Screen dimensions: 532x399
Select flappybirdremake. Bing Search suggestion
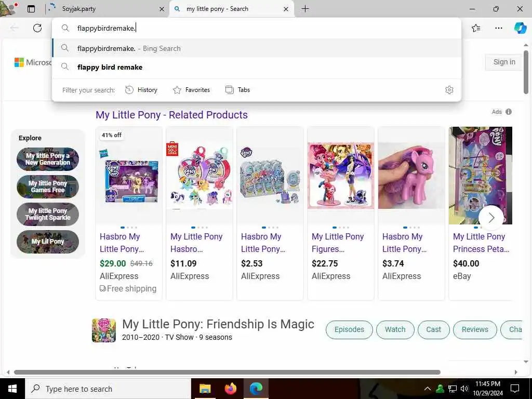tap(257, 48)
